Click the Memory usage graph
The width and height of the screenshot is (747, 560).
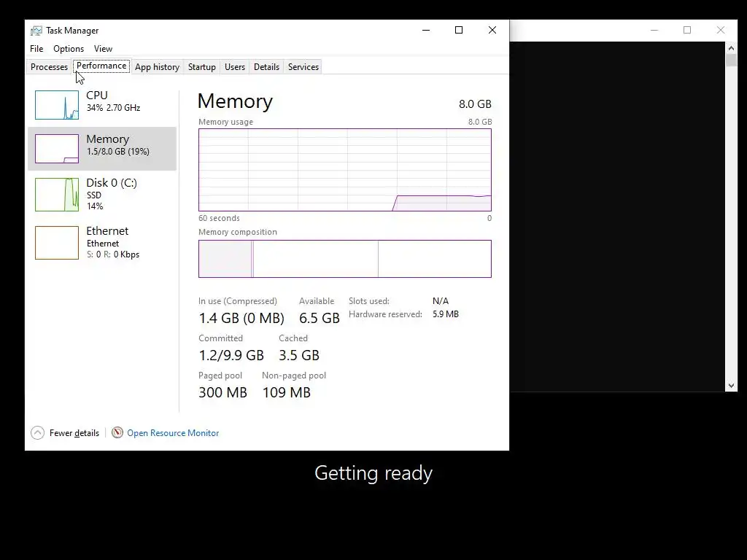pos(345,169)
